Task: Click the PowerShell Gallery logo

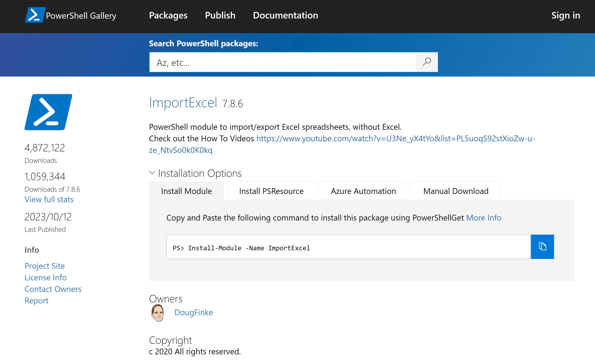Action: [x=71, y=15]
